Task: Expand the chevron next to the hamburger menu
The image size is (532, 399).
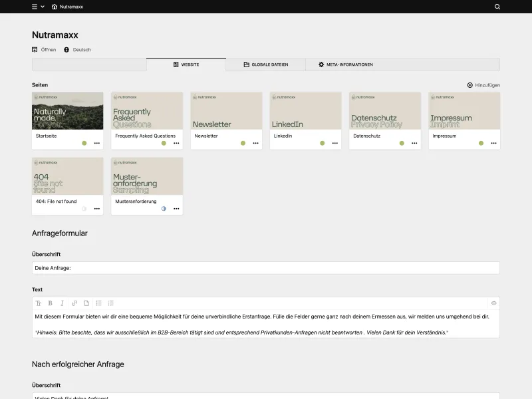Action: (x=44, y=7)
